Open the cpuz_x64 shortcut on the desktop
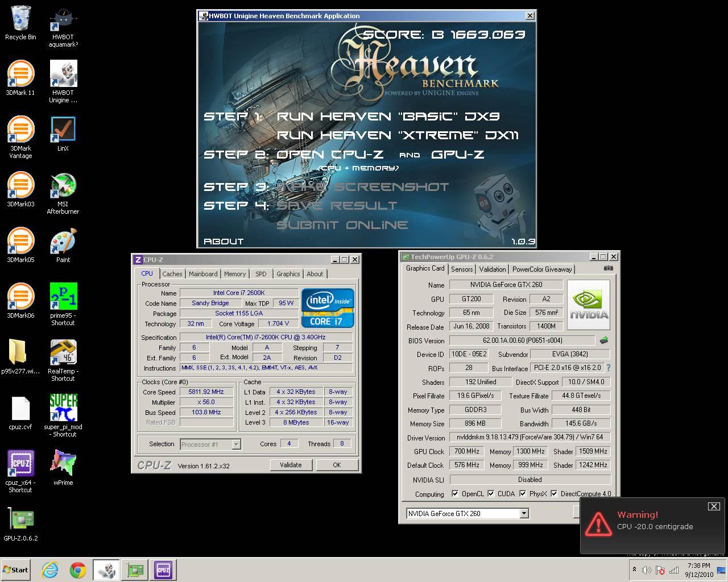Viewport: 728px width, 582px height. (x=20, y=471)
